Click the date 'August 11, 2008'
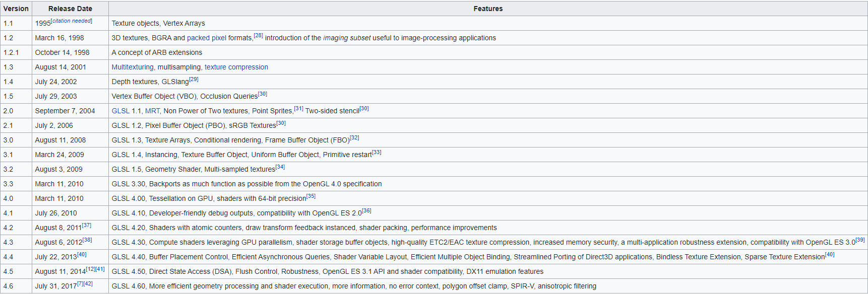 pyautogui.click(x=60, y=140)
